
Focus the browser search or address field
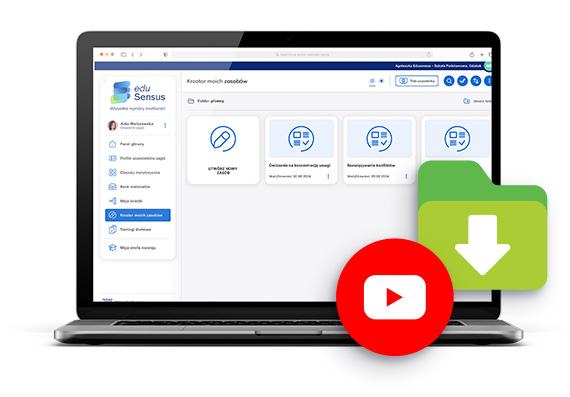coord(302,55)
